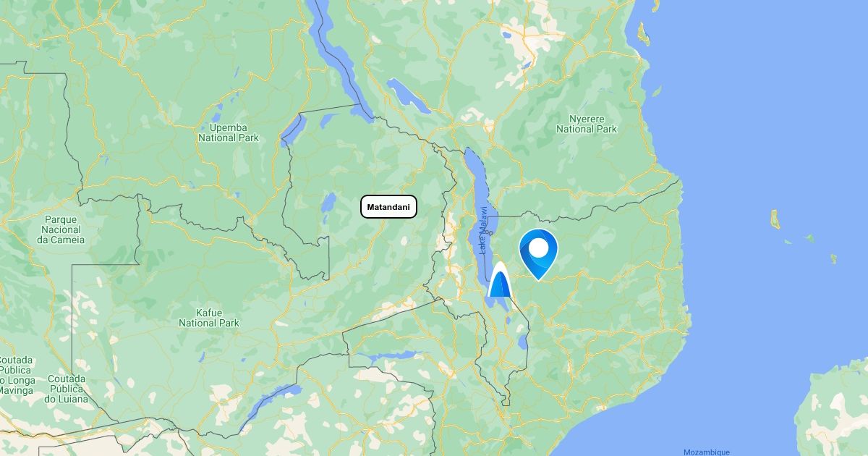This screenshot has height=456, width=868.
Task: Click the large blue location pin marker
Action: click(539, 254)
